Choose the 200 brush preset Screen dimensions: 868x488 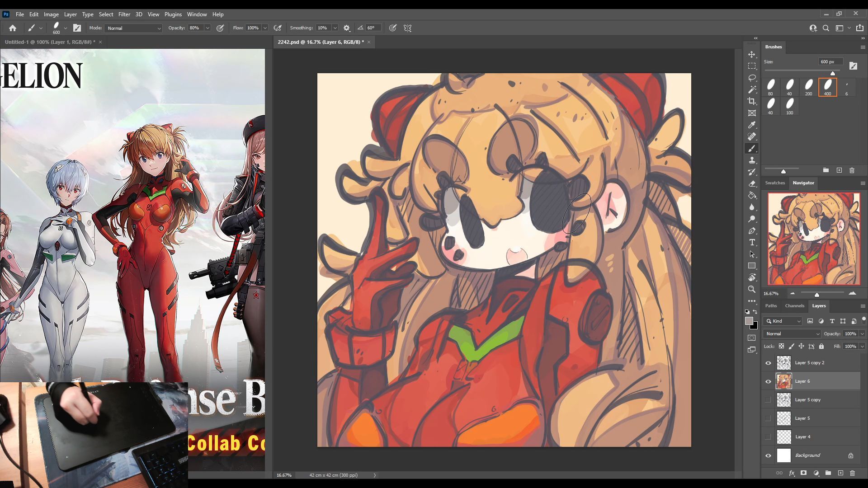[x=809, y=87]
